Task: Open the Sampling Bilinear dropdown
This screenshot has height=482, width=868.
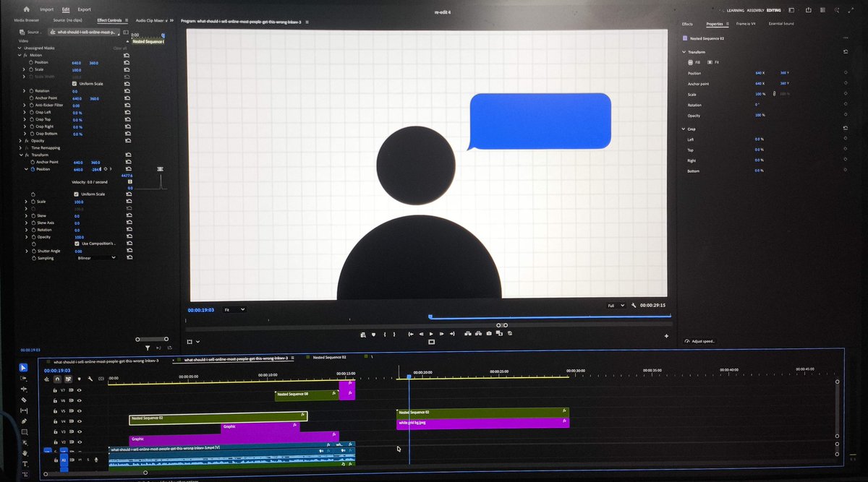Action: coord(96,258)
